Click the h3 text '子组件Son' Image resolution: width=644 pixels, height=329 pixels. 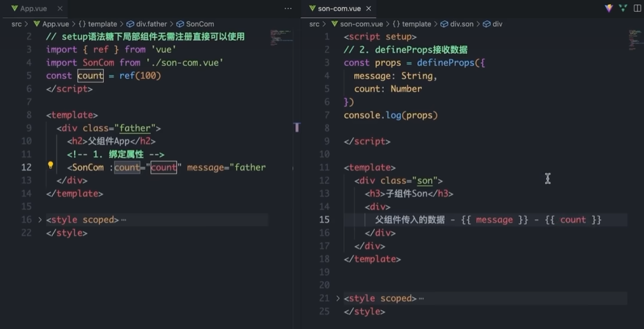tap(406, 194)
